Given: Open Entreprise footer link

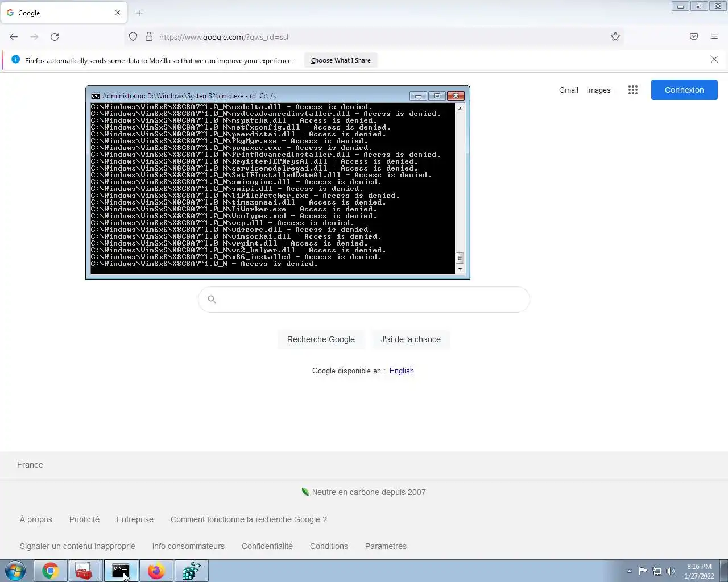Looking at the screenshot, I should (x=135, y=519).
